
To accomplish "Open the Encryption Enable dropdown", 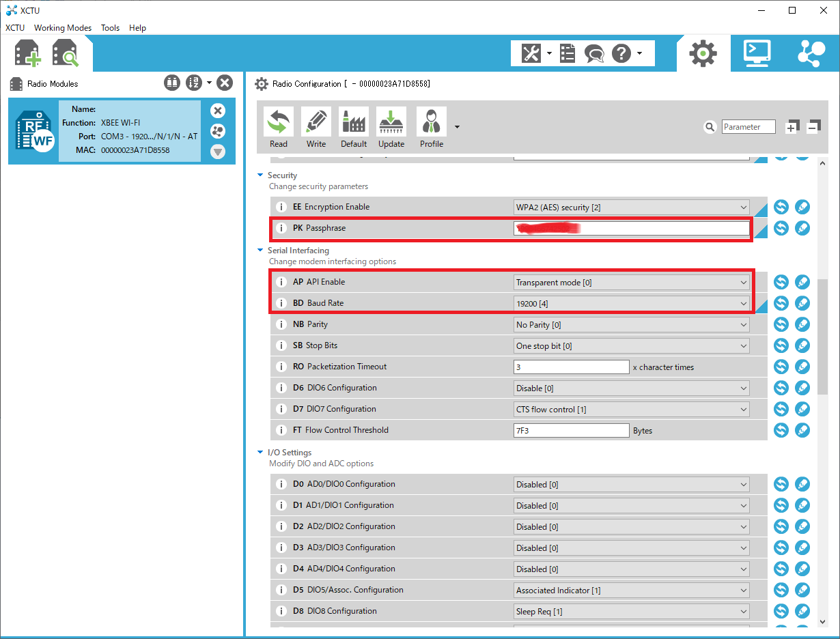I will pyautogui.click(x=631, y=207).
